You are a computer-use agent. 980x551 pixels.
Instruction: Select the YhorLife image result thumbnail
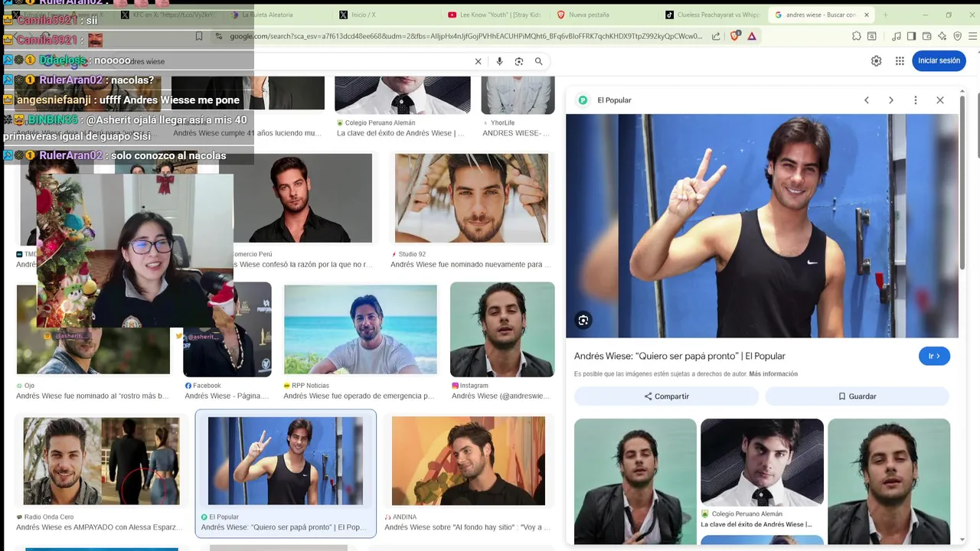(x=518, y=96)
